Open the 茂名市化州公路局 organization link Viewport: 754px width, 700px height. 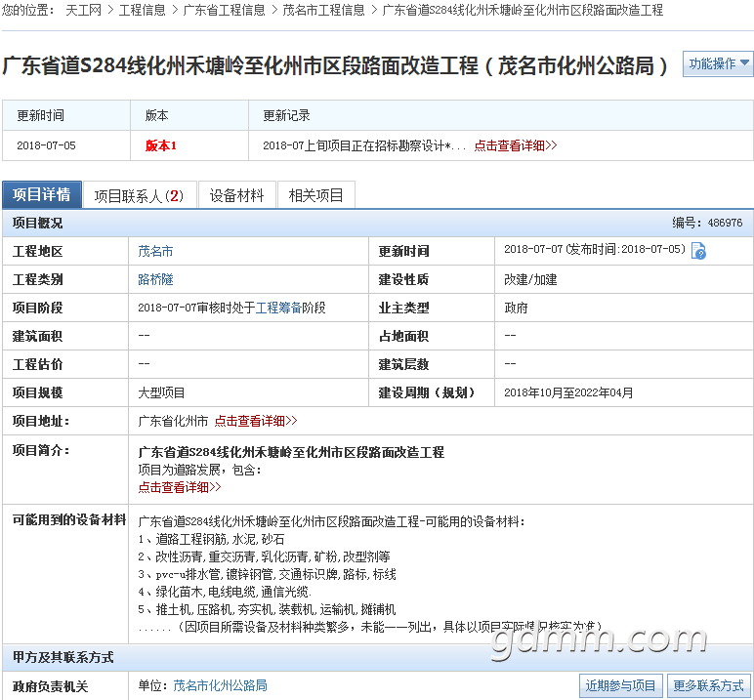[220, 685]
